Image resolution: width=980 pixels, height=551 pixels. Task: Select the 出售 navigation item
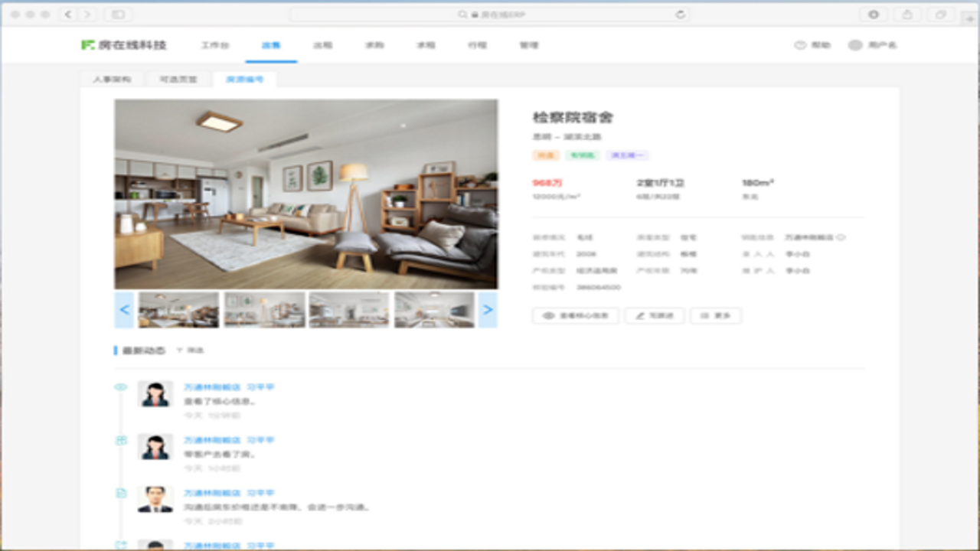point(271,45)
